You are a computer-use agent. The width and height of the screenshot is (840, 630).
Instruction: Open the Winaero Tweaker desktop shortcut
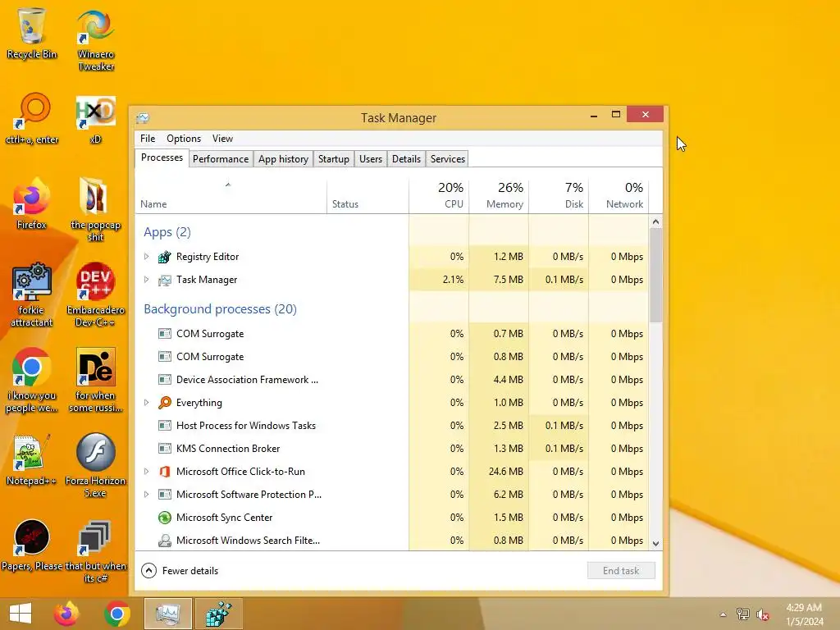pyautogui.click(x=95, y=40)
